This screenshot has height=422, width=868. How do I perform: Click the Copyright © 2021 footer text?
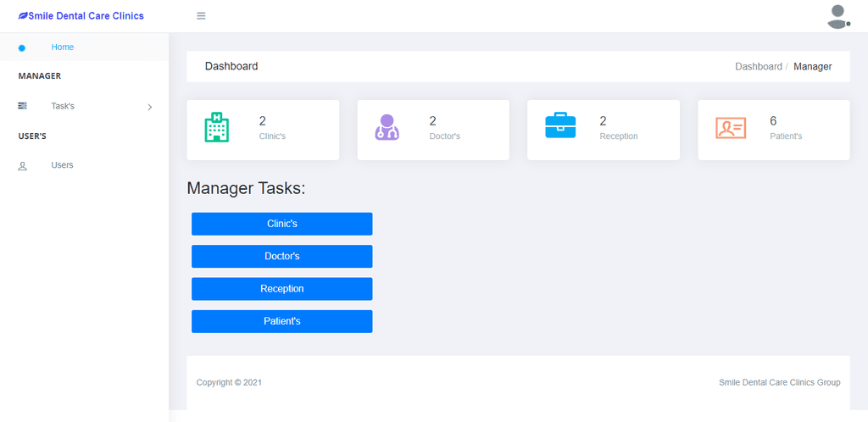pyautogui.click(x=229, y=382)
